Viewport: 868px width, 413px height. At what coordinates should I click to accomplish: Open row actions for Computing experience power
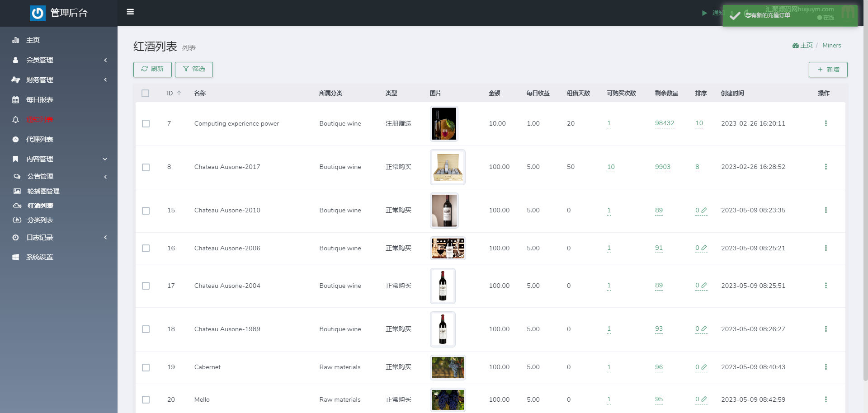pyautogui.click(x=826, y=123)
